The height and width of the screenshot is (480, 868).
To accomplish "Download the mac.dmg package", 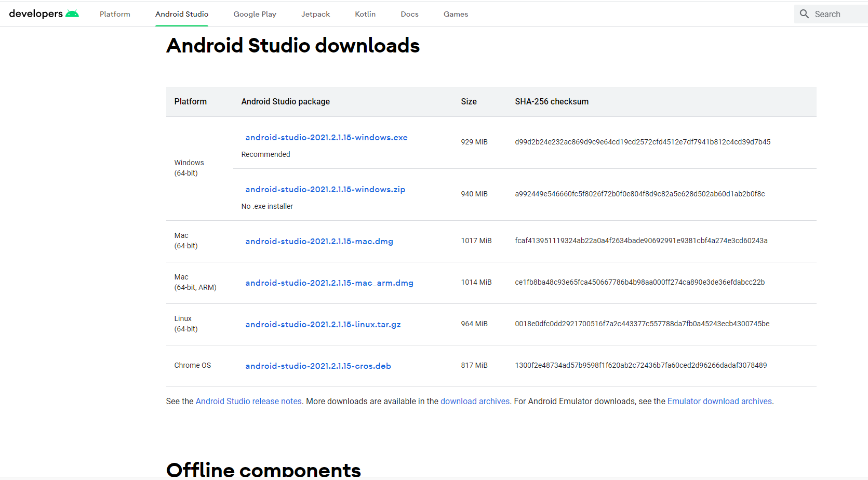I will point(319,242).
